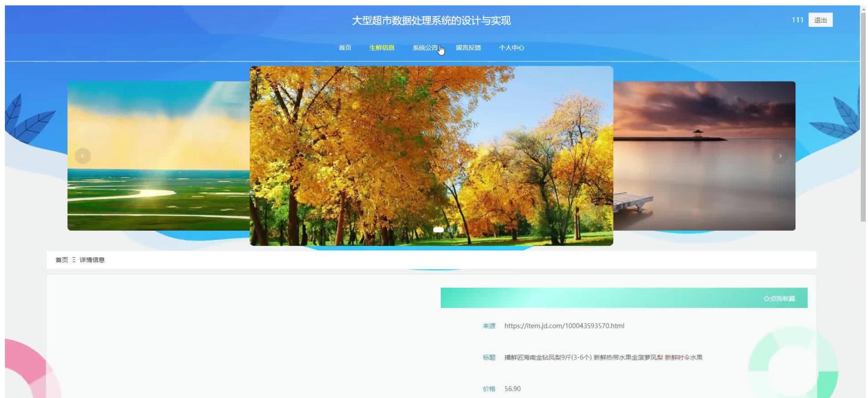
Task: Click the username 111 in the header
Action: click(x=797, y=20)
